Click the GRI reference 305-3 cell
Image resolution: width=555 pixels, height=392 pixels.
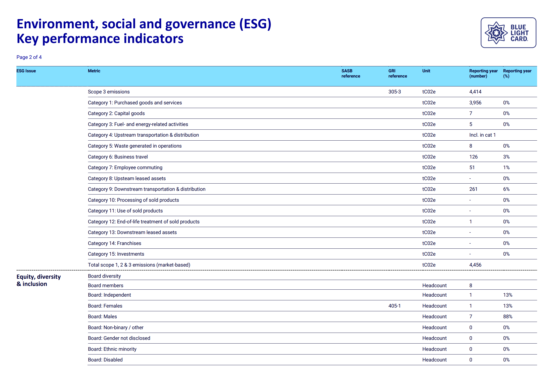coord(394,92)
